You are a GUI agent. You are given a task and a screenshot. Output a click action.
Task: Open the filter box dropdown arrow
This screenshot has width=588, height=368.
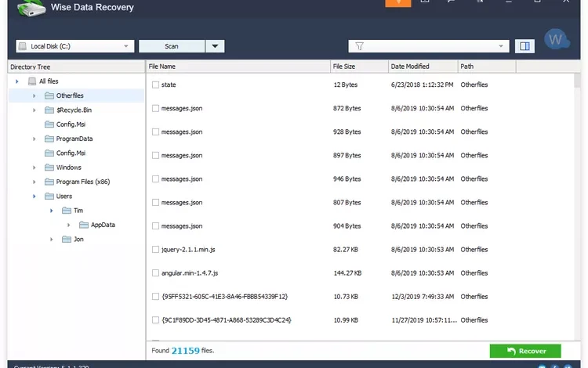click(501, 46)
